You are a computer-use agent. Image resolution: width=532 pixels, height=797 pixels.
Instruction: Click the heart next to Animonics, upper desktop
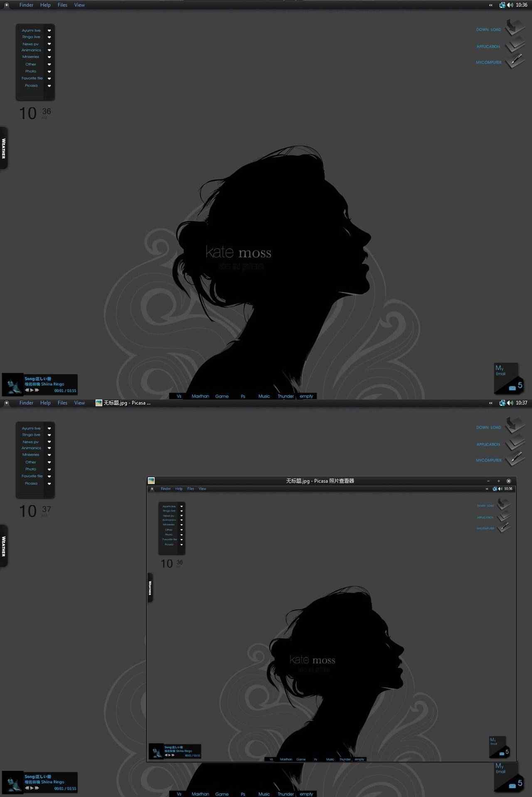point(49,50)
